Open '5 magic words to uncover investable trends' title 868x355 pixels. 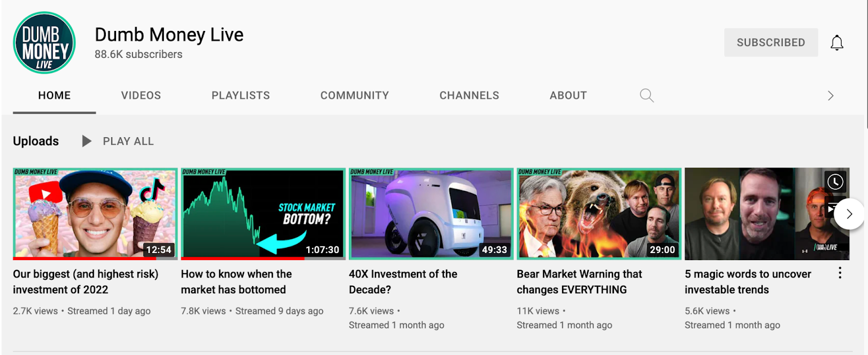coord(748,282)
